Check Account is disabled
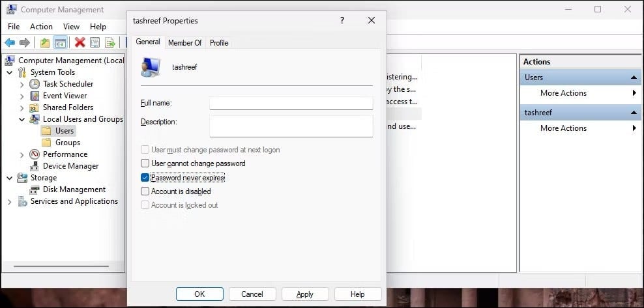The width and height of the screenshot is (644, 308). (145, 191)
